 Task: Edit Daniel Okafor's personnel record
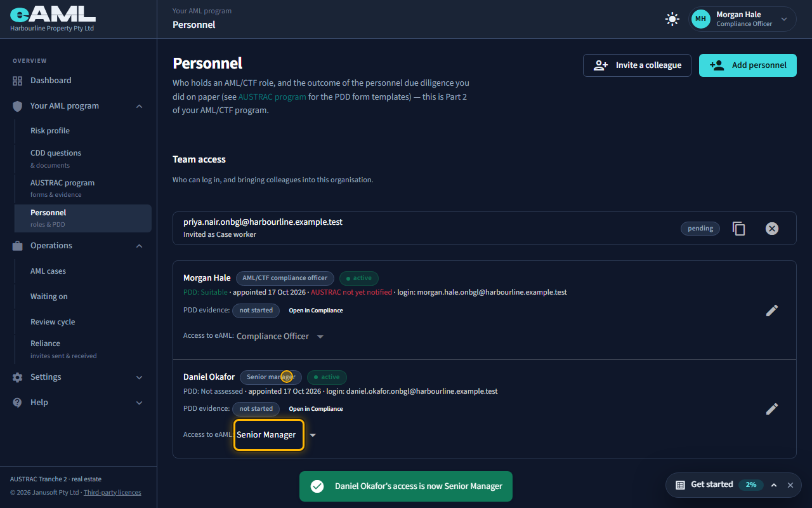point(772,409)
